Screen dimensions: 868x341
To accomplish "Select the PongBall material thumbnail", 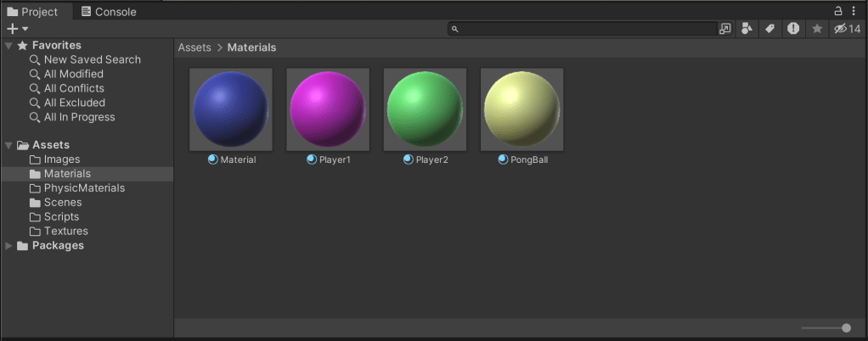I will coord(521,109).
